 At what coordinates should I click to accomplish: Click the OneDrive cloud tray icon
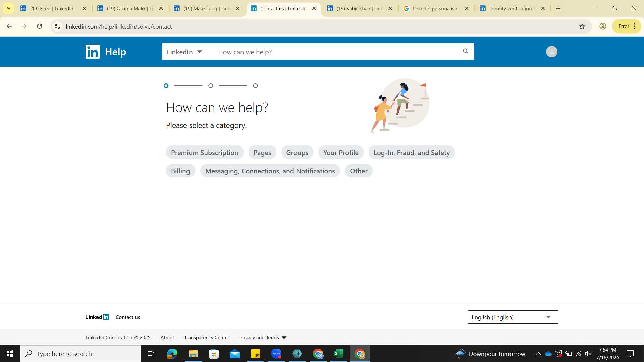[x=548, y=354]
